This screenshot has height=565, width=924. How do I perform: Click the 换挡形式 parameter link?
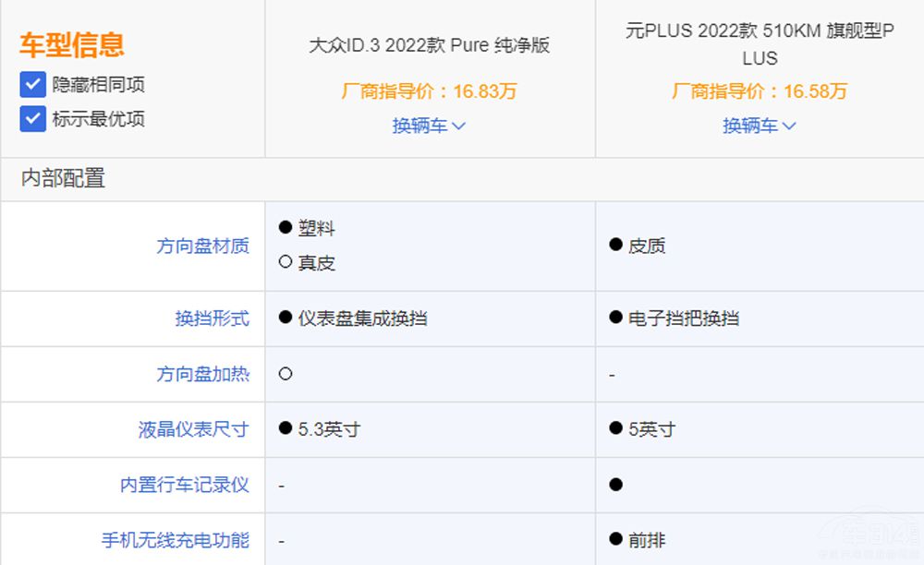(x=212, y=319)
